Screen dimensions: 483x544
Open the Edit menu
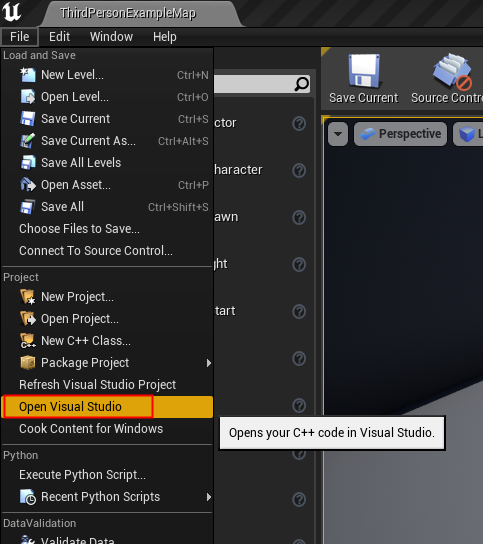[59, 37]
